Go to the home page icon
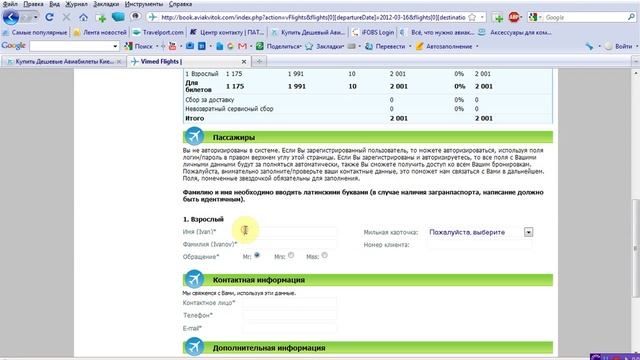This screenshot has width=640, height=360. tap(83, 17)
